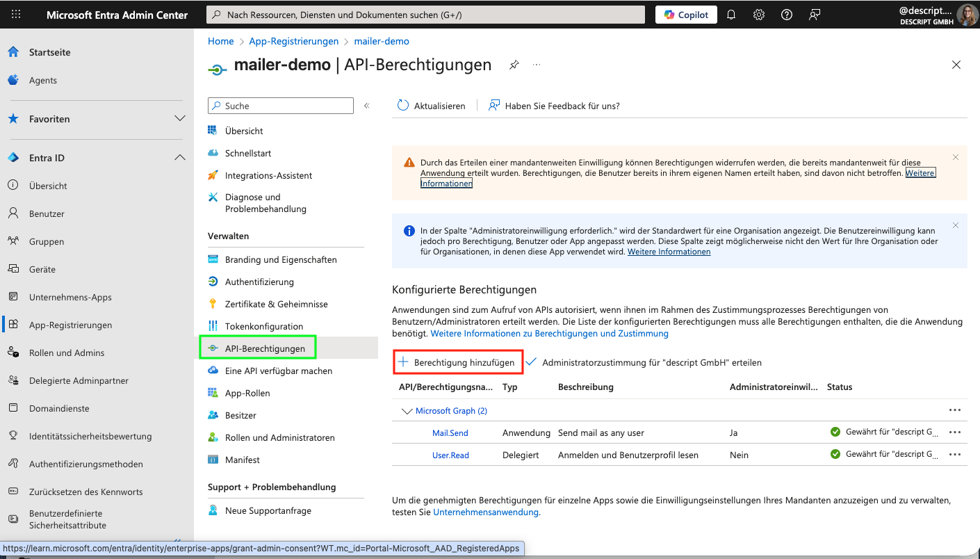
Task: Open the Mail.Send row options menu
Action: [x=955, y=432]
